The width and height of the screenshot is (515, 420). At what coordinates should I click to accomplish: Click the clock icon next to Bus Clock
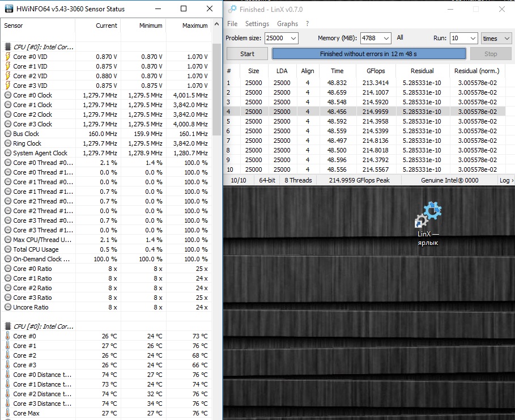pos(8,134)
